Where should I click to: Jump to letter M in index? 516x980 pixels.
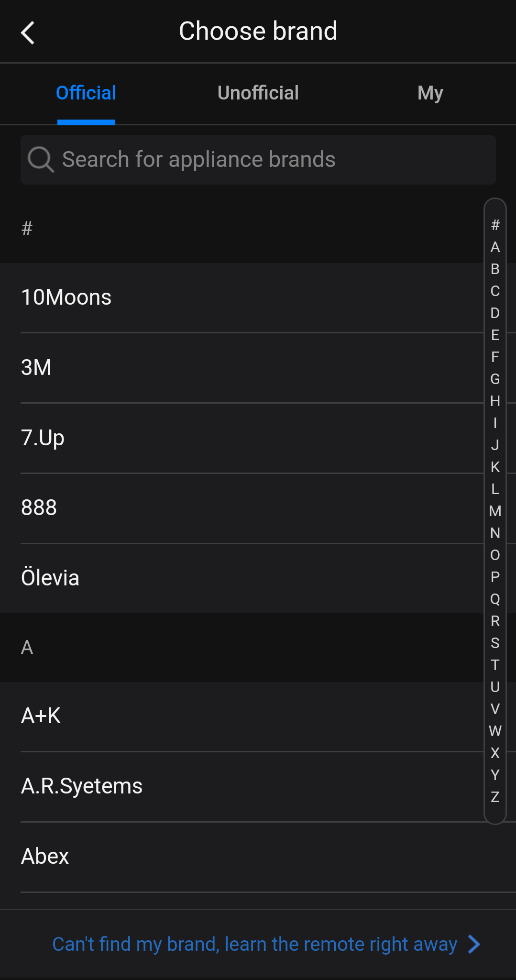tap(495, 511)
